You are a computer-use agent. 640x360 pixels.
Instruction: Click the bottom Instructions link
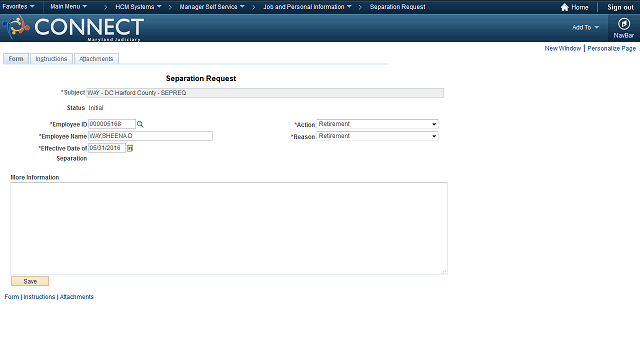[x=39, y=297]
